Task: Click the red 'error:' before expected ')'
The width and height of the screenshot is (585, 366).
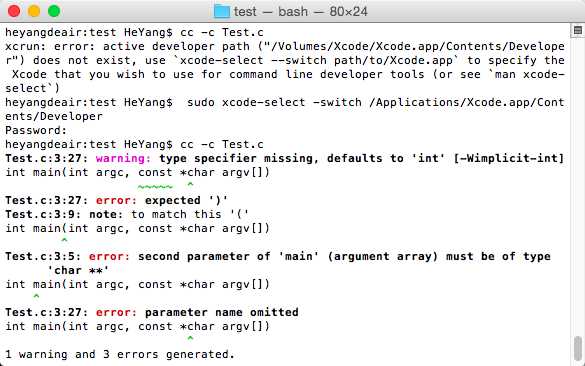Action: (116, 200)
